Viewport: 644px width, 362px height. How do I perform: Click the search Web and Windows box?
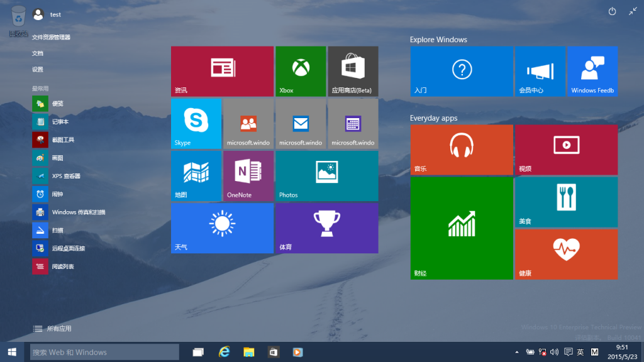click(x=104, y=352)
